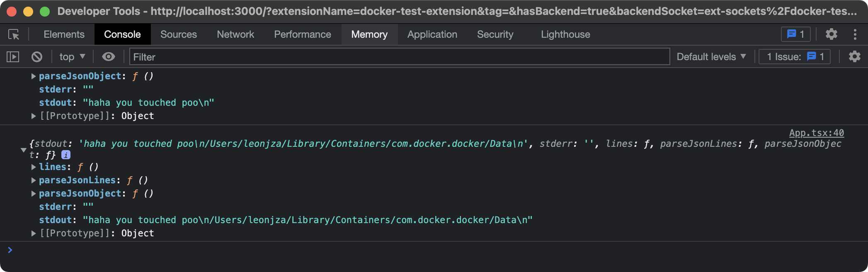Viewport: 868px width, 272px height.
Task: Open the App.tsx:40 source link
Action: [x=816, y=133]
